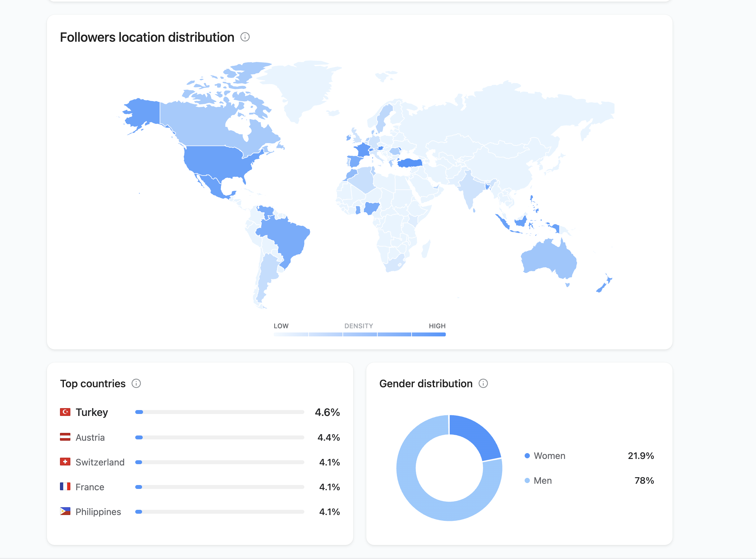Click the Turkey flag icon
The width and height of the screenshot is (756, 560).
(x=65, y=412)
